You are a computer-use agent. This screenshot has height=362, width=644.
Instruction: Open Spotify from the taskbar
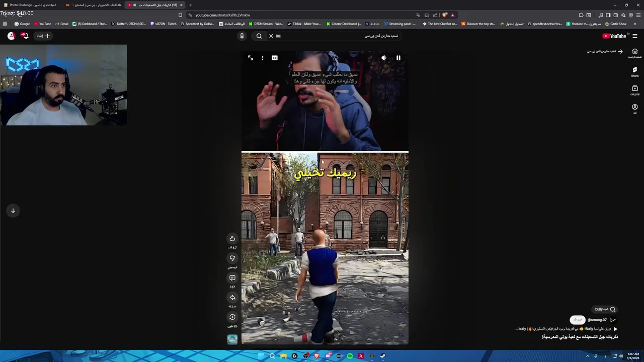350,356
